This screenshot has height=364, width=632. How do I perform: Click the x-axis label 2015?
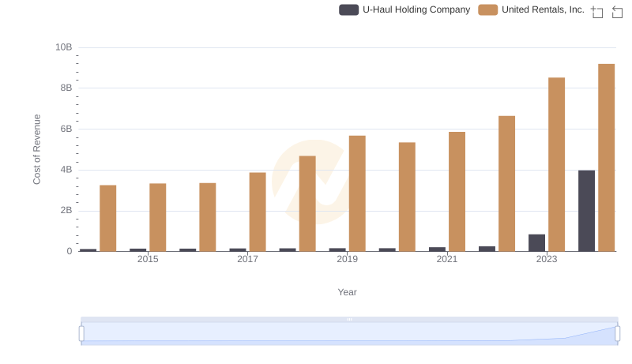(x=148, y=259)
